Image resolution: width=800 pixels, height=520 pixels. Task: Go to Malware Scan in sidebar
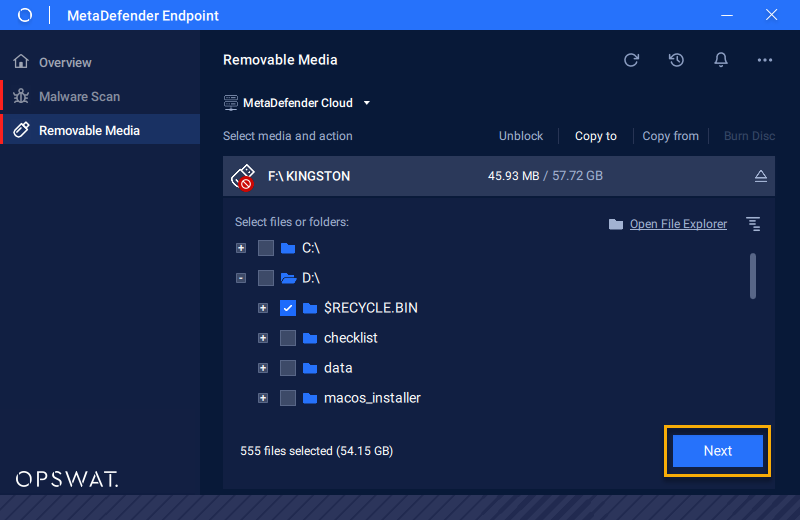tap(100, 96)
